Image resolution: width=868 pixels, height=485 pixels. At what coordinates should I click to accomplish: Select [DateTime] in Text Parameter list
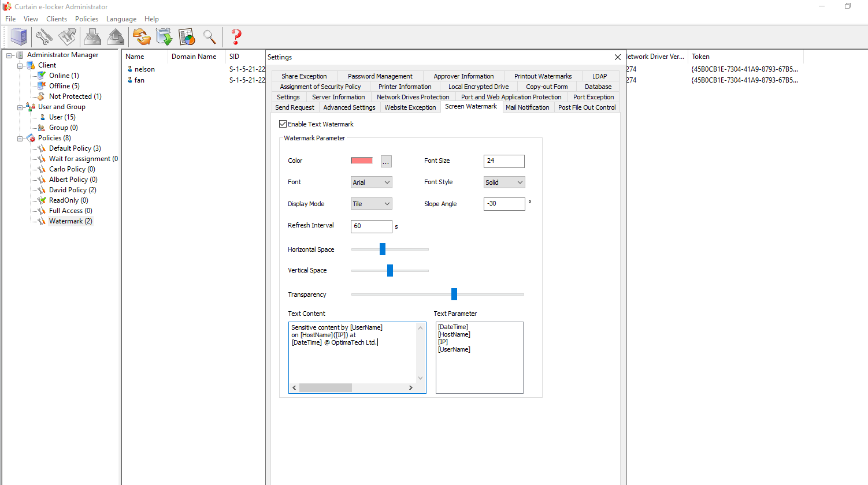coord(453,327)
